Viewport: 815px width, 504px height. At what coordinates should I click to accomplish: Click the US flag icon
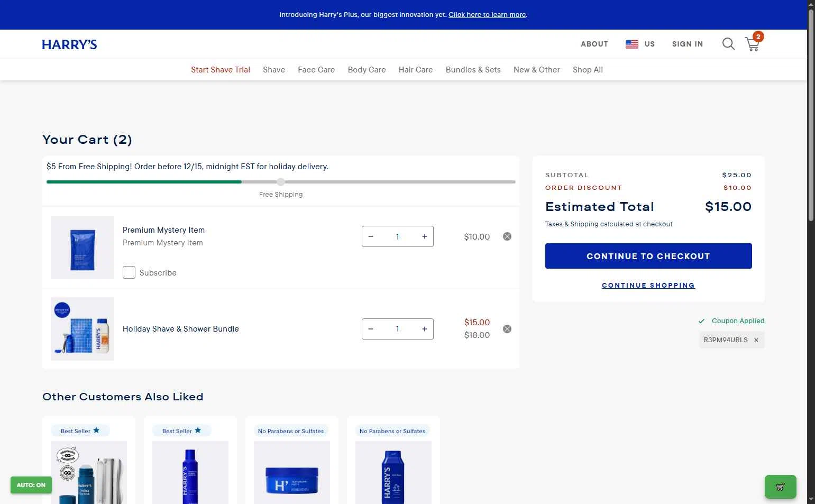(632, 44)
